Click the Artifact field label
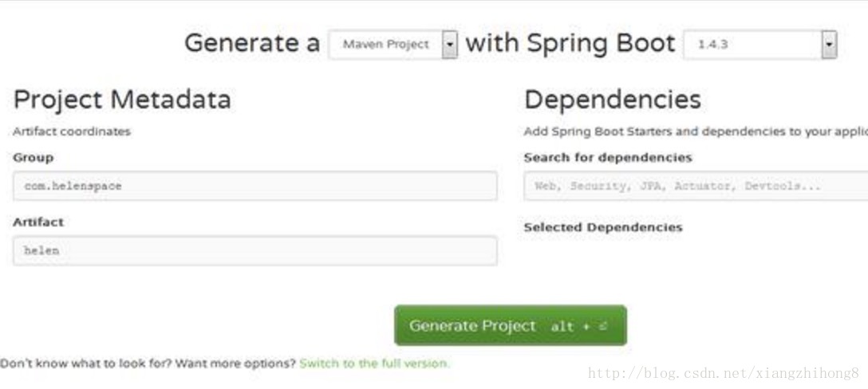868x389 pixels. pos(38,222)
